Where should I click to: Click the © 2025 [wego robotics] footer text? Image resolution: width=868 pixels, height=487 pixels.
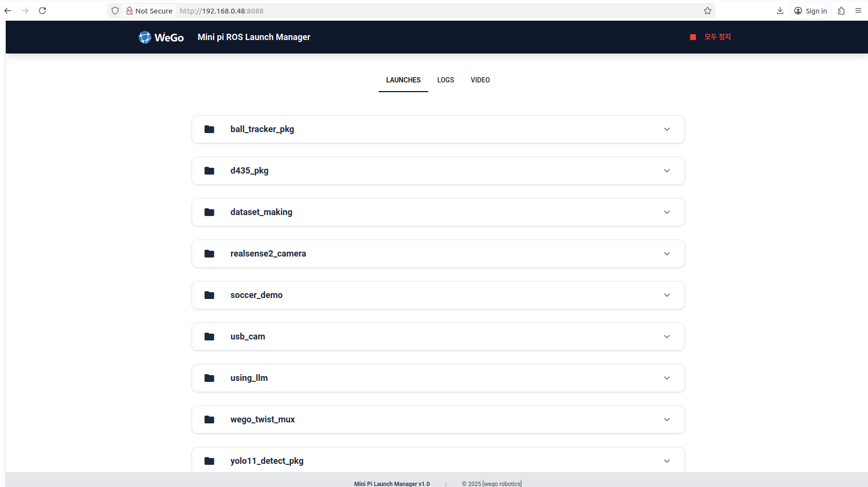pyautogui.click(x=492, y=484)
